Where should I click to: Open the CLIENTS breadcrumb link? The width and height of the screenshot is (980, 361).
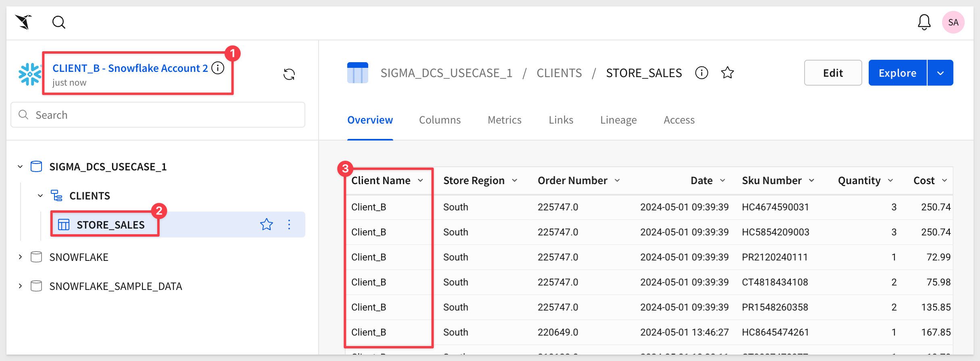[x=559, y=73]
